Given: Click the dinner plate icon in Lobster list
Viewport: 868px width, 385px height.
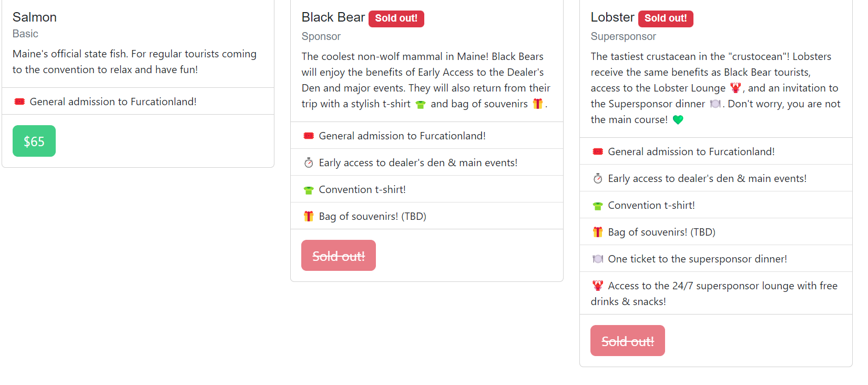Looking at the screenshot, I should [598, 259].
